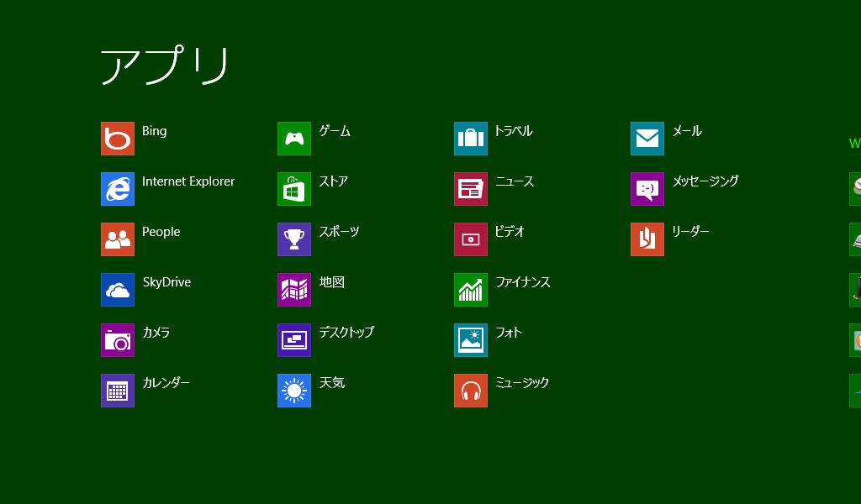Open the calendar grid icon (カレンダー)
The image size is (861, 504).
(x=118, y=391)
